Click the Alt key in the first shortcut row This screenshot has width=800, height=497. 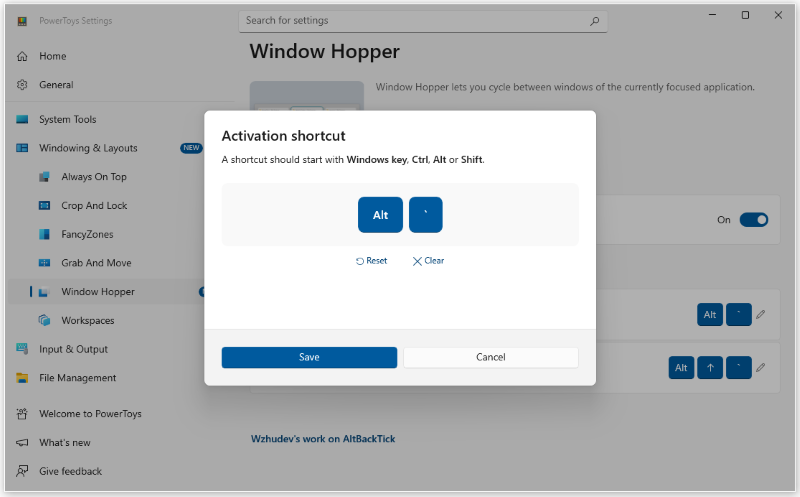[x=710, y=315]
